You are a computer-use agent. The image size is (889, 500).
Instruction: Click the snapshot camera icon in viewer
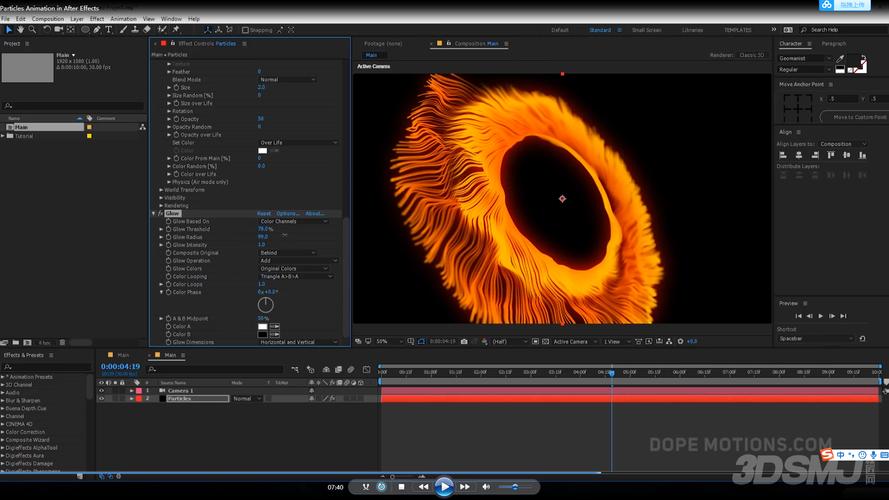pos(464,341)
